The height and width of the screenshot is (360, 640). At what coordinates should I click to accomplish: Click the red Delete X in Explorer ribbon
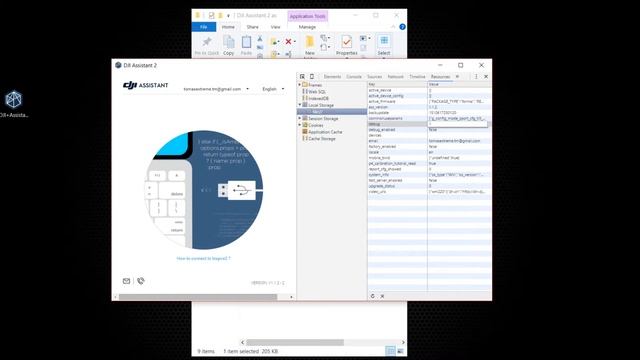coord(288,42)
